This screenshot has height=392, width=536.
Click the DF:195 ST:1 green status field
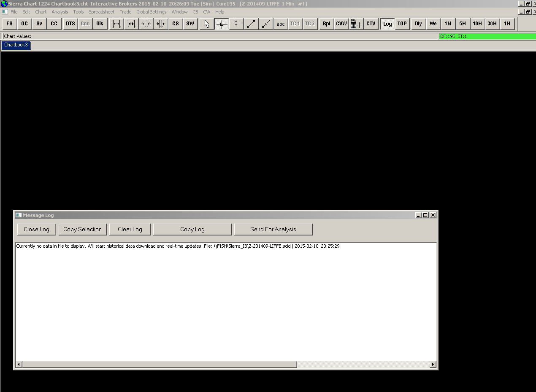coord(487,36)
